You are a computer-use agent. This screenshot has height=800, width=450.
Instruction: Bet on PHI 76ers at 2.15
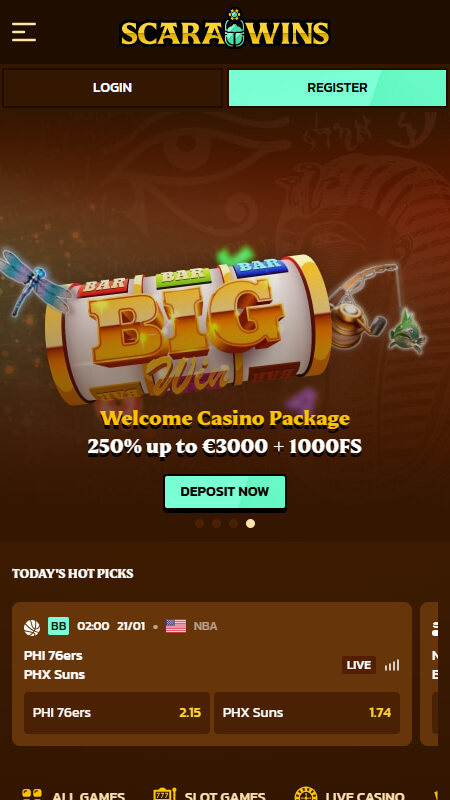click(117, 713)
